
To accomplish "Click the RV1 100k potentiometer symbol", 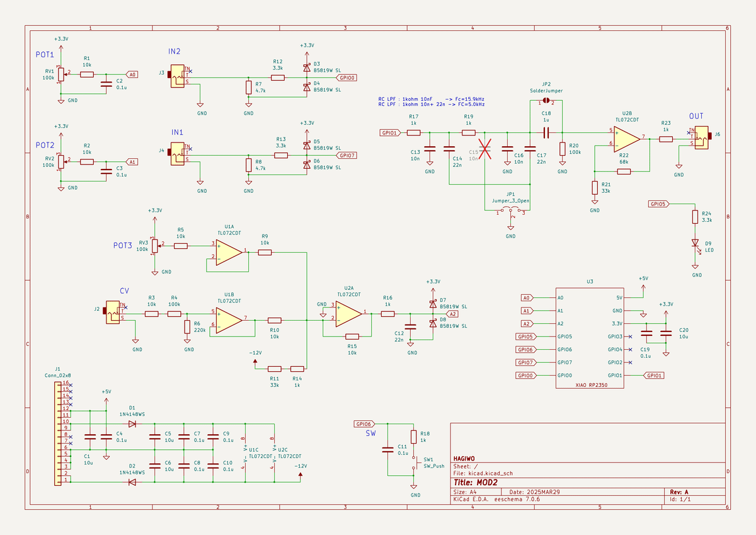I will [x=61, y=74].
